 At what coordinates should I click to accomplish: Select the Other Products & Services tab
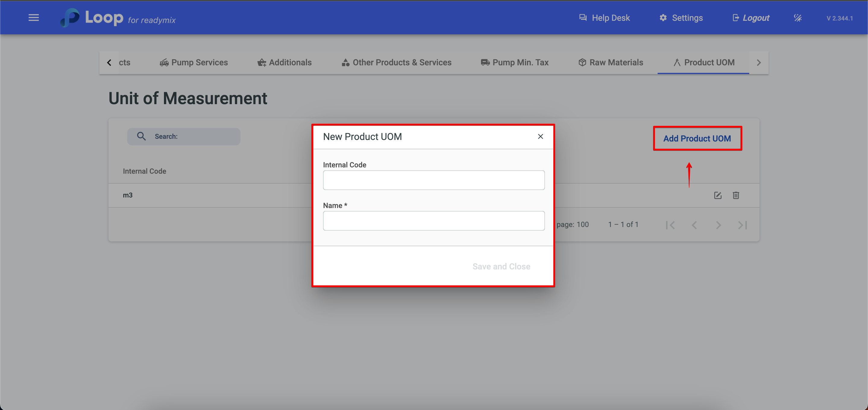click(396, 63)
